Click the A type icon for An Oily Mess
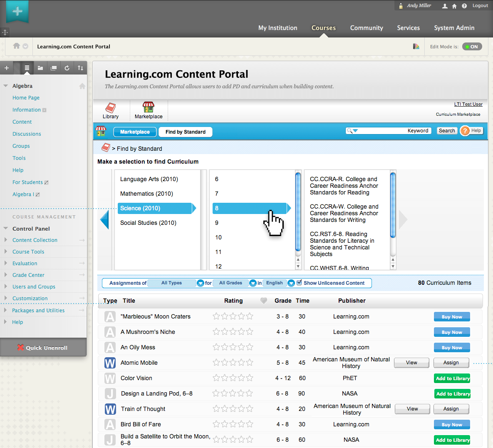This screenshot has height=448, width=493. click(x=110, y=347)
